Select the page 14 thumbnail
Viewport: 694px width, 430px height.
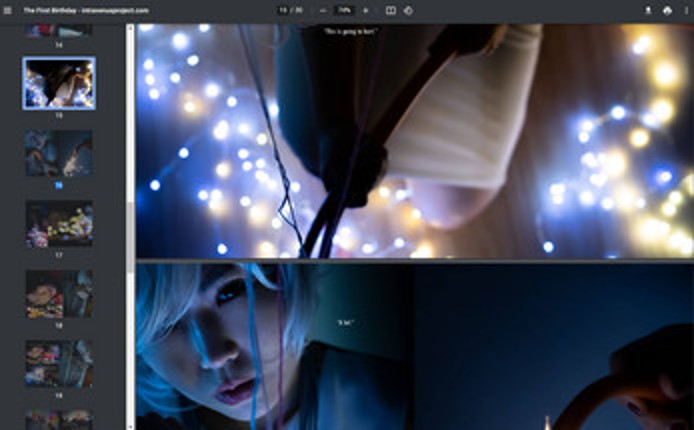point(58,30)
